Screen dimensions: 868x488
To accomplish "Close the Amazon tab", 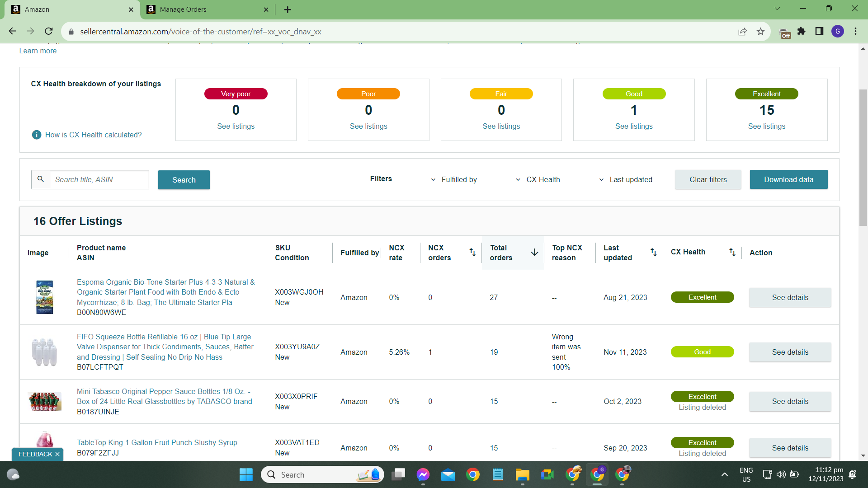I will [131, 9].
